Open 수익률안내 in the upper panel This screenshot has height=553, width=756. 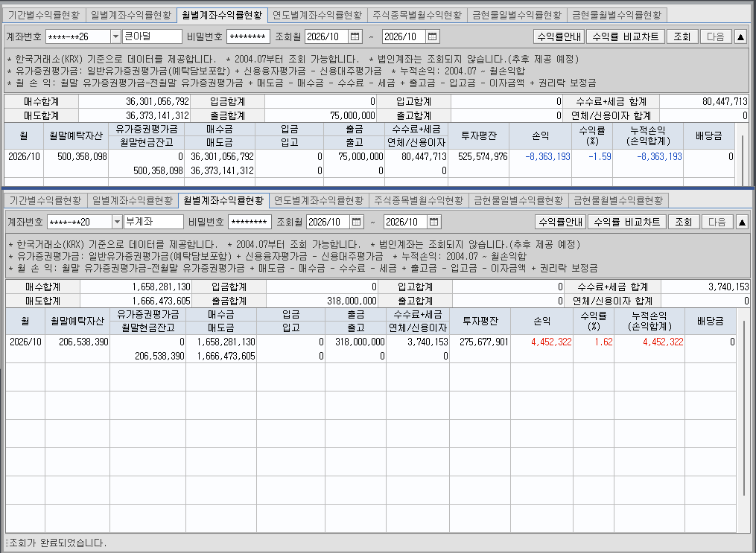coord(559,36)
